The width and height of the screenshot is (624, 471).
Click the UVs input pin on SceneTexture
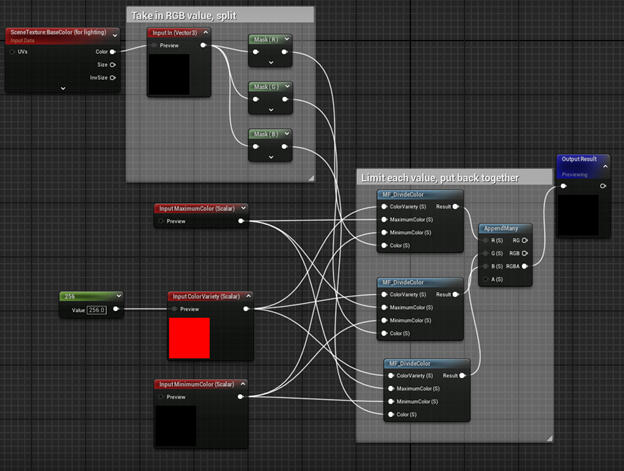pos(12,51)
